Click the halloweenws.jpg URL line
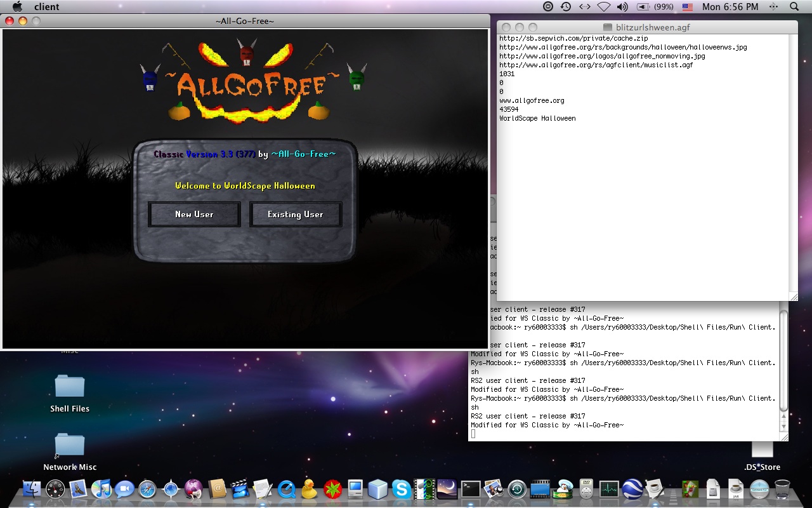The image size is (812, 508). [x=623, y=47]
